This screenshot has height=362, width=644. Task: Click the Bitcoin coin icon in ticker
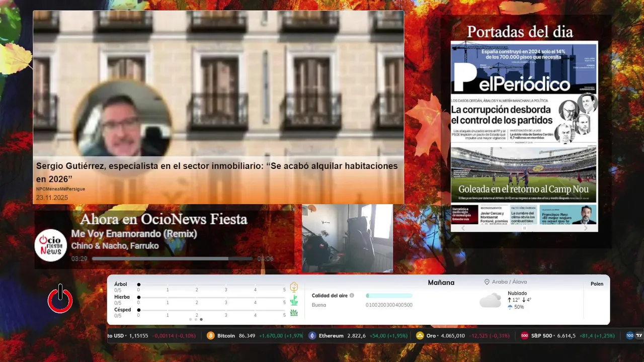[211, 336]
